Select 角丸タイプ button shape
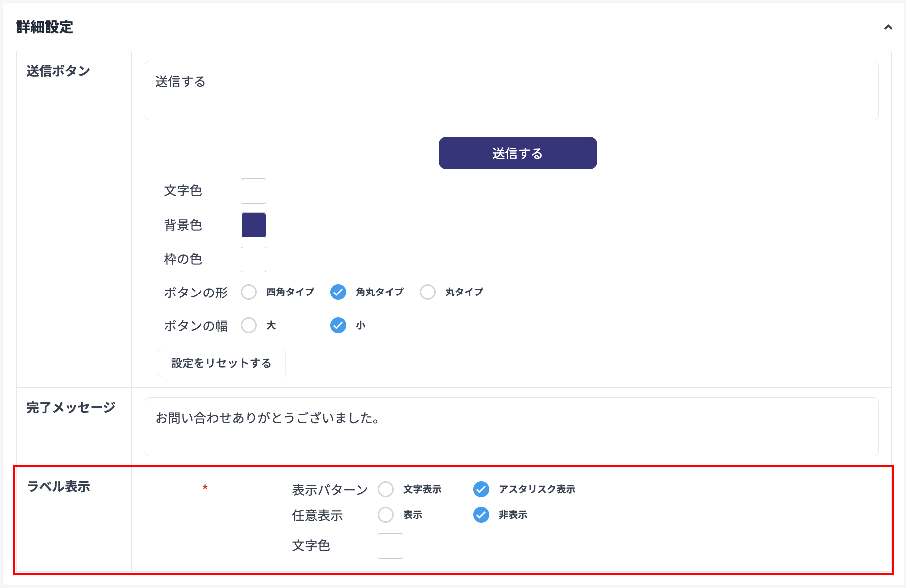The image size is (906, 588). 338,292
